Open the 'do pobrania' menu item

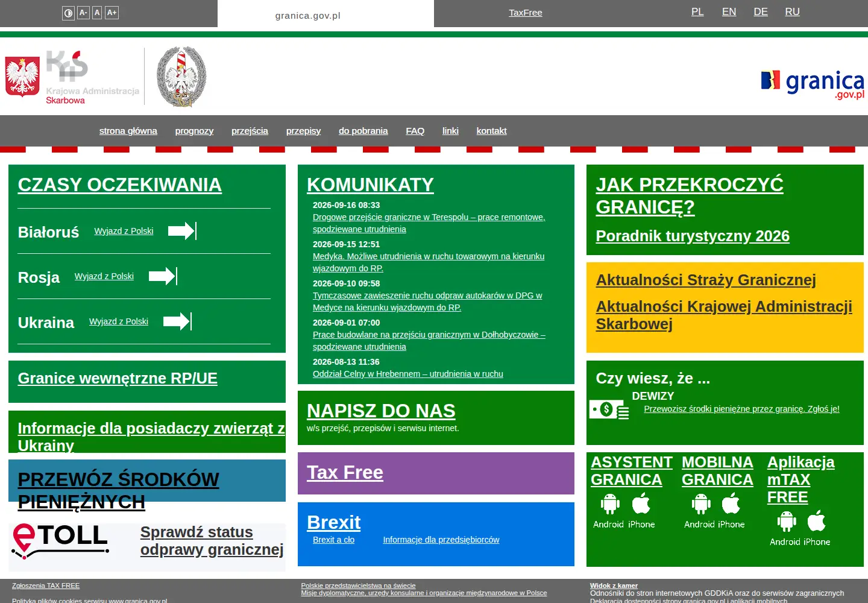pos(363,131)
